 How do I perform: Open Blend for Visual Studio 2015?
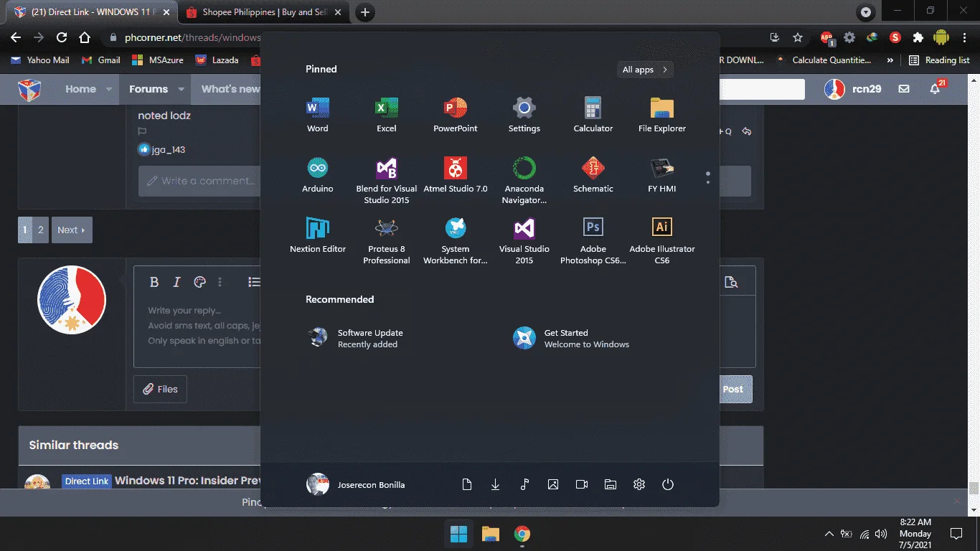point(386,181)
